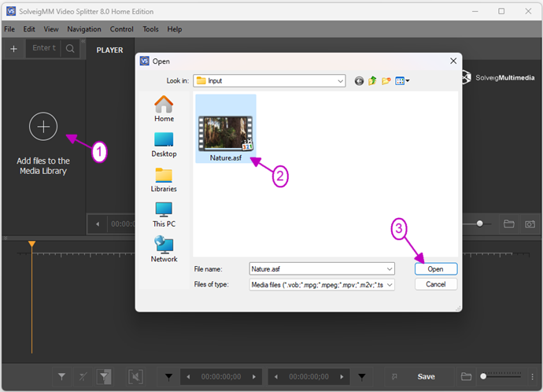Open the three-dot more options menu
The height and width of the screenshot is (392, 543).
click(532, 377)
